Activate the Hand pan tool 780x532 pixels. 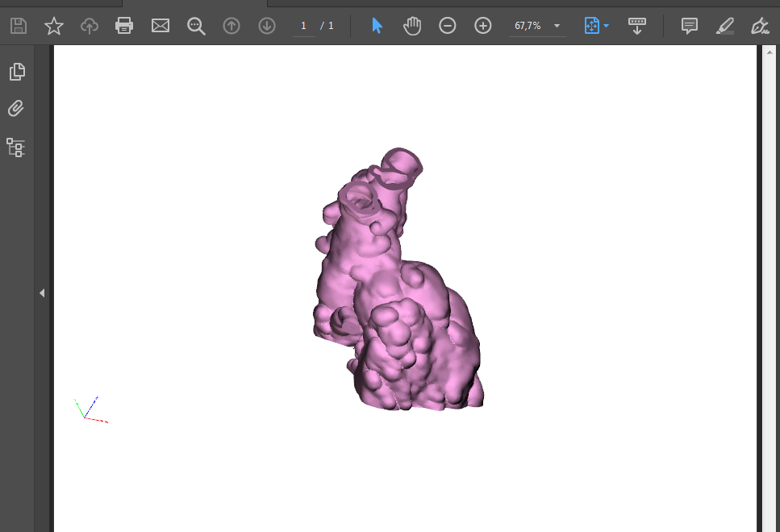[412, 25]
